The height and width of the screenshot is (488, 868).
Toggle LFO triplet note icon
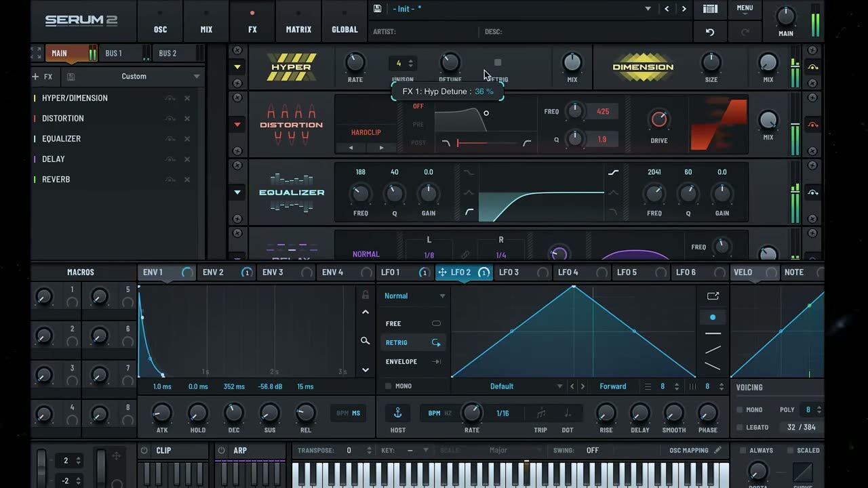pos(540,413)
